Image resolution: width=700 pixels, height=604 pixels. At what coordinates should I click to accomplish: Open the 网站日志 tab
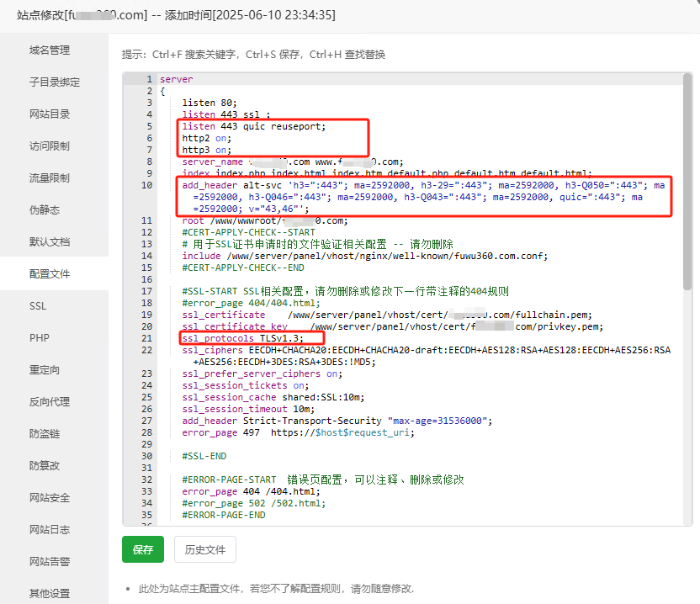point(50,530)
